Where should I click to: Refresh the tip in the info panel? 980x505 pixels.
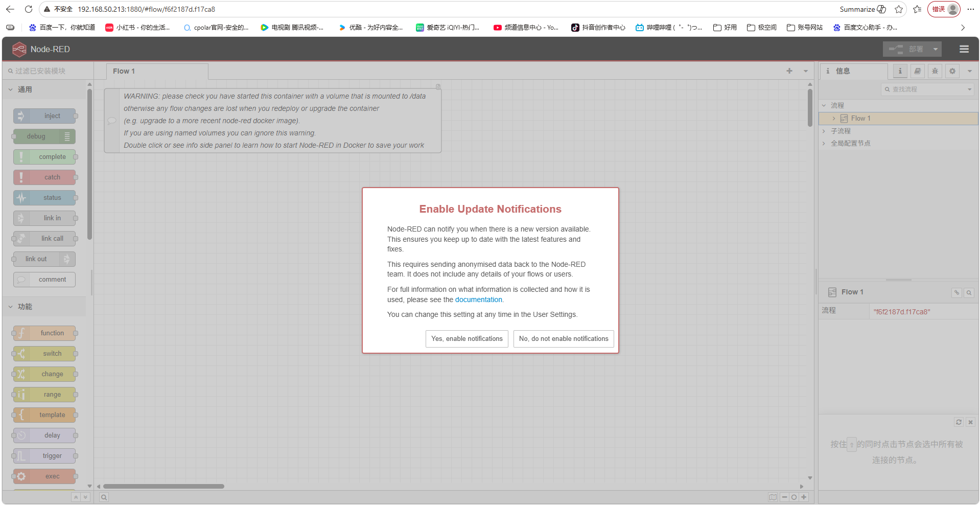click(959, 422)
